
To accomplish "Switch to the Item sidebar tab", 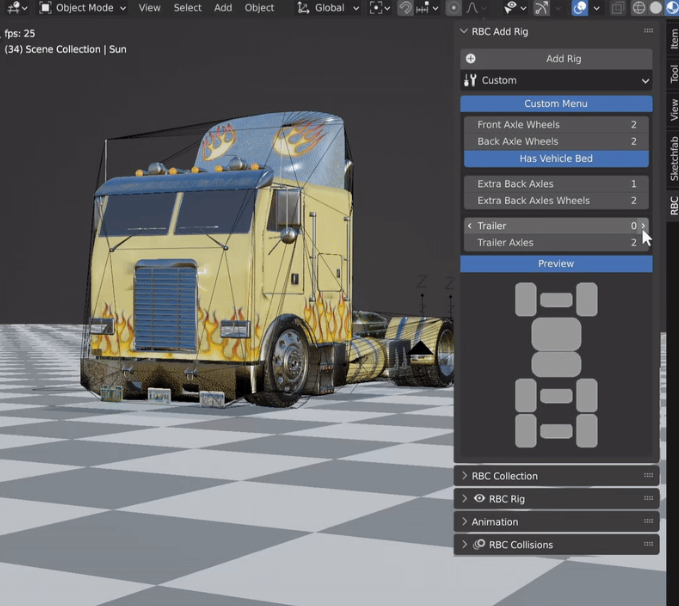I will 674,39.
